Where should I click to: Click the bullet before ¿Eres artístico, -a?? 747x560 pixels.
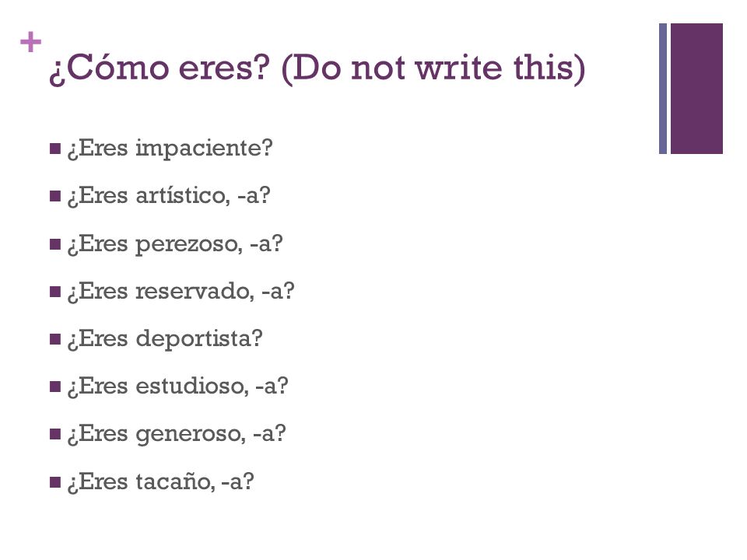pos(55,196)
